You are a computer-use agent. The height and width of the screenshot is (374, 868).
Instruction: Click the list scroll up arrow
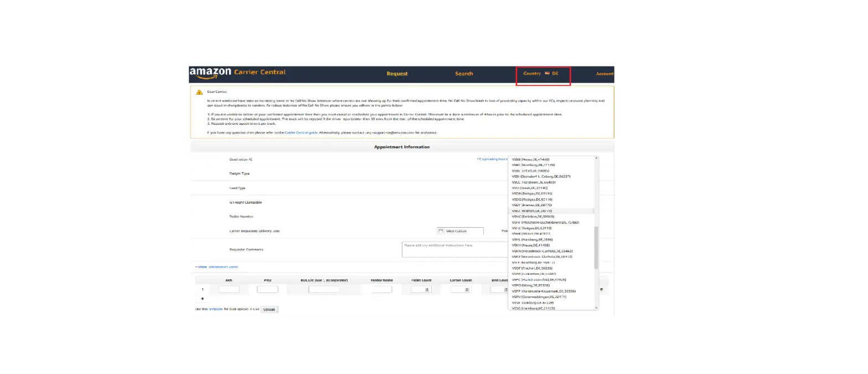(x=596, y=158)
